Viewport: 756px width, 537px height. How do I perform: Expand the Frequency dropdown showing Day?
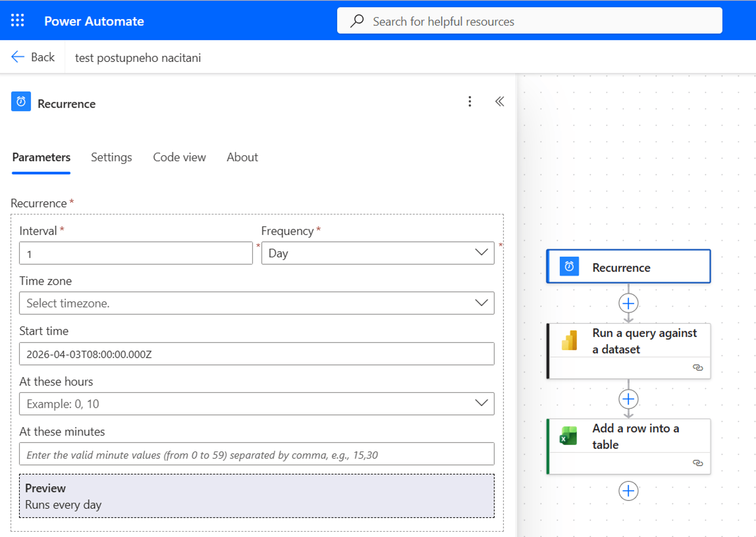tap(377, 253)
